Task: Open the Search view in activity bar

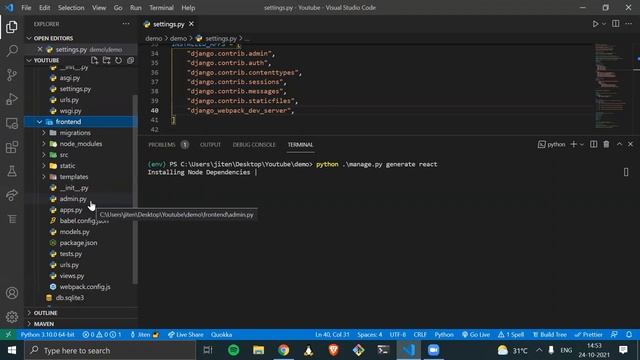Action: pos(12,51)
